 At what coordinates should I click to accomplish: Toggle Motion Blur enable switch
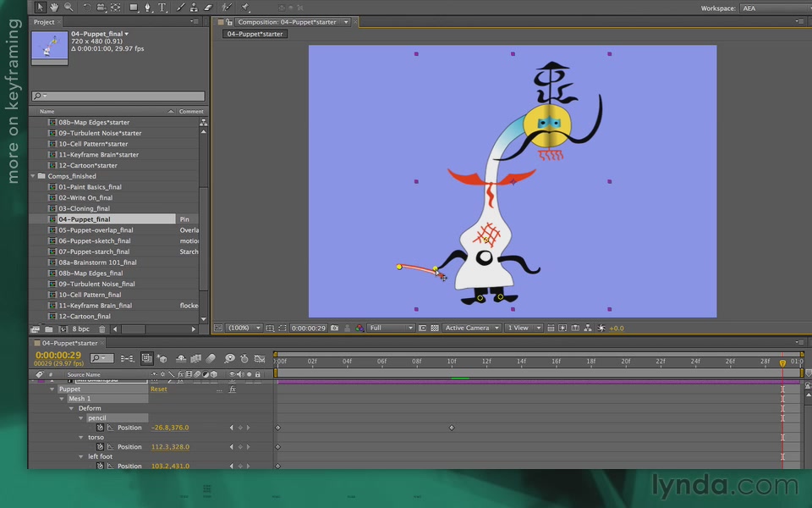coord(211,358)
